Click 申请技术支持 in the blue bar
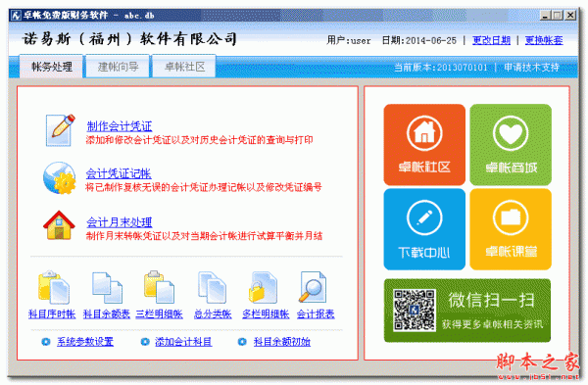Screen dimensions: 588x385 (x=532, y=67)
